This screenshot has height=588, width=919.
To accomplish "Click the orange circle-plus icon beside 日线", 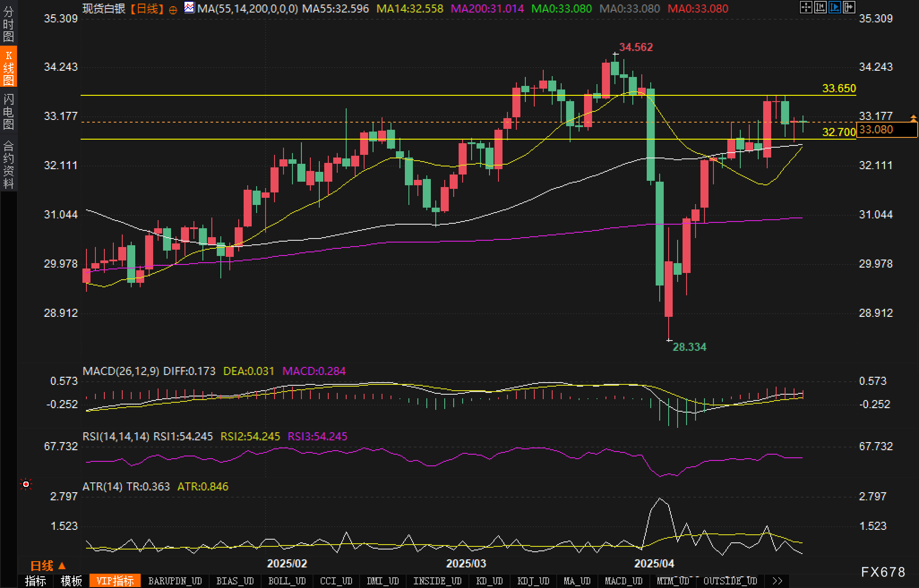I will 173,9.
